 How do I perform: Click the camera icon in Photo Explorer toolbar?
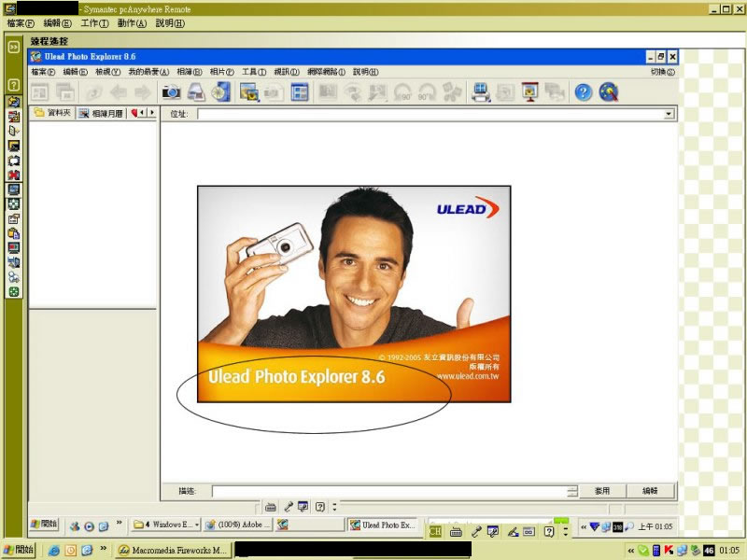[171, 91]
